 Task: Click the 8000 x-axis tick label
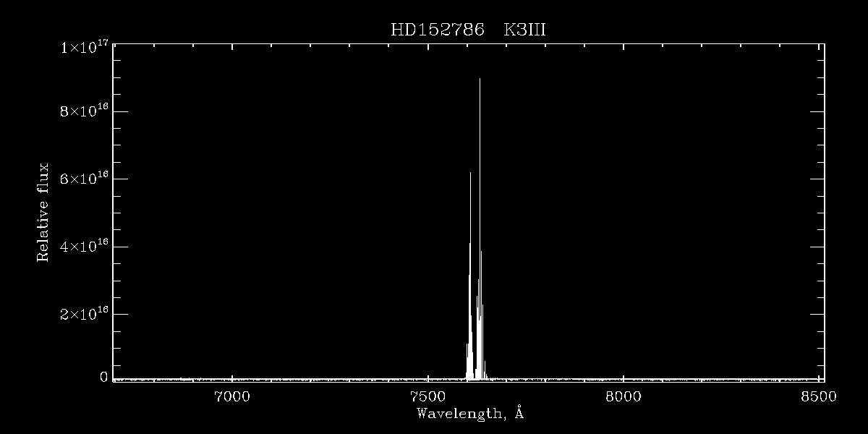[x=623, y=396]
